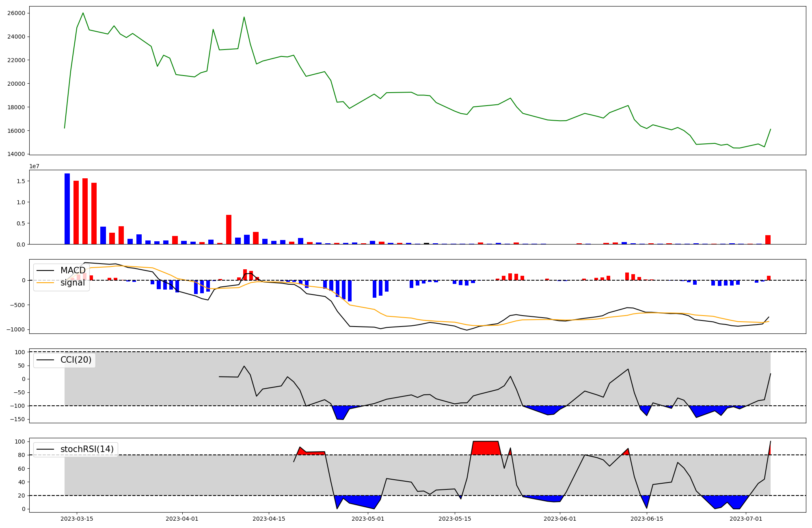Viewport: 812px width, 528px height.
Task: Click the orange signal legend line
Action: [x=46, y=283]
